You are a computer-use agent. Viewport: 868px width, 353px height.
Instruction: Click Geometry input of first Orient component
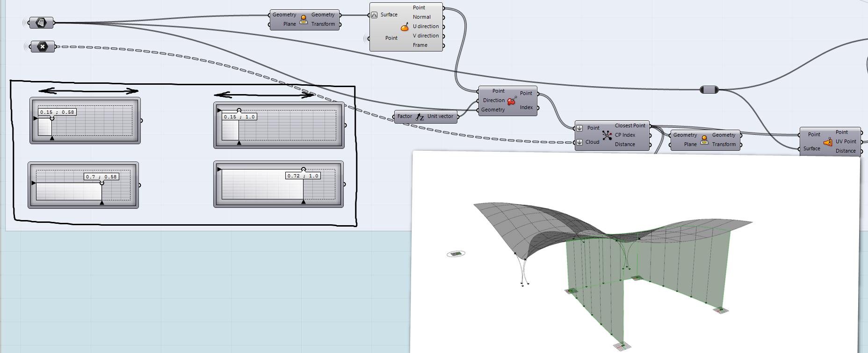pyautogui.click(x=284, y=15)
